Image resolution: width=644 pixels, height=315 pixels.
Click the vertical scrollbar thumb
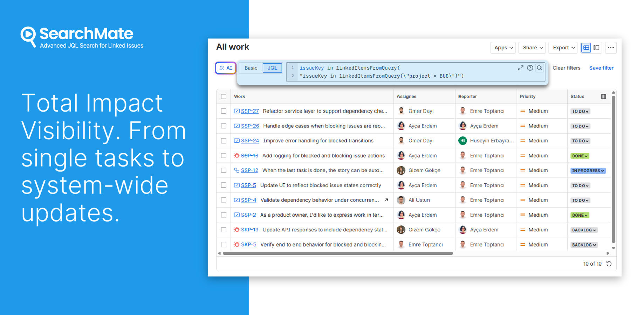click(x=614, y=169)
